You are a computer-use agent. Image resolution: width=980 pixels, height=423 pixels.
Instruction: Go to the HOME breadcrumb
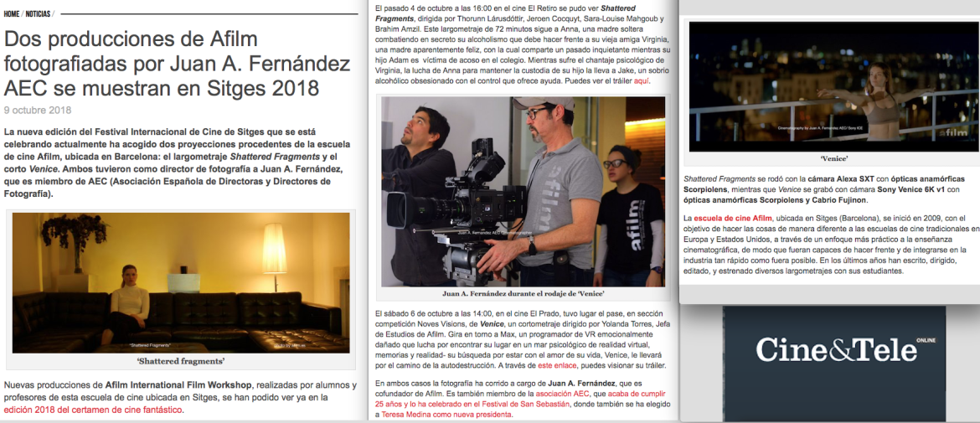click(11, 13)
